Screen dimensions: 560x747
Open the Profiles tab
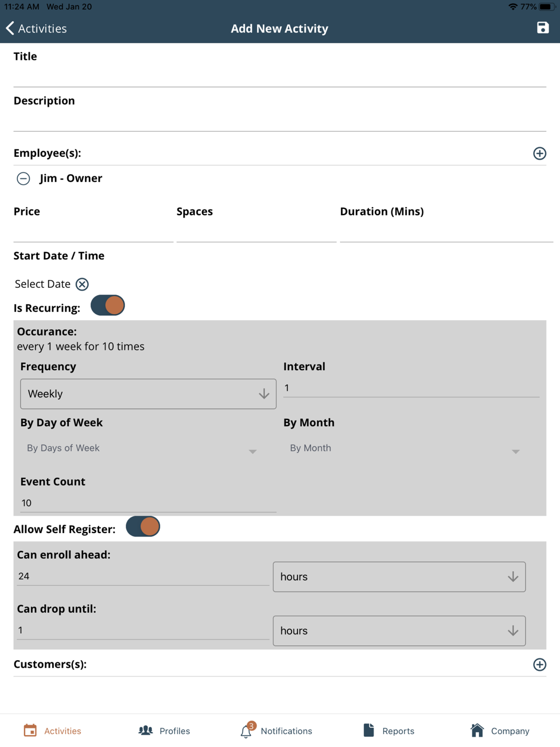coord(164,730)
